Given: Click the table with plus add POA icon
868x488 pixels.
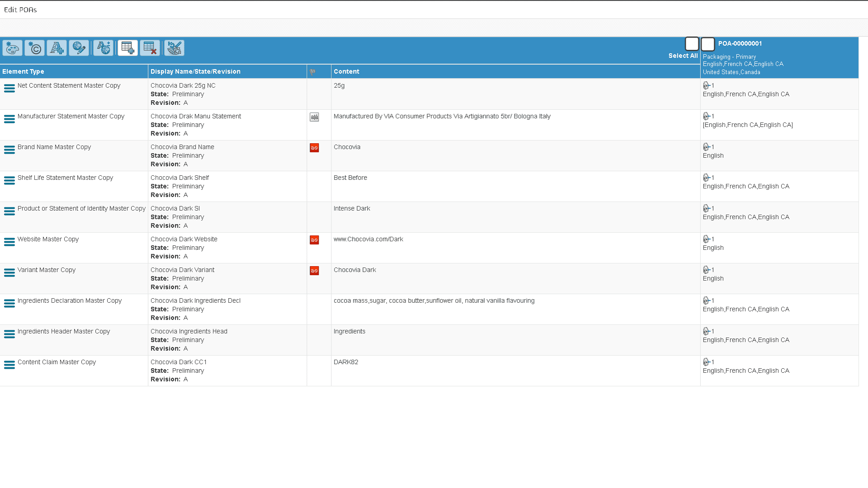Looking at the screenshot, I should tap(127, 48).
